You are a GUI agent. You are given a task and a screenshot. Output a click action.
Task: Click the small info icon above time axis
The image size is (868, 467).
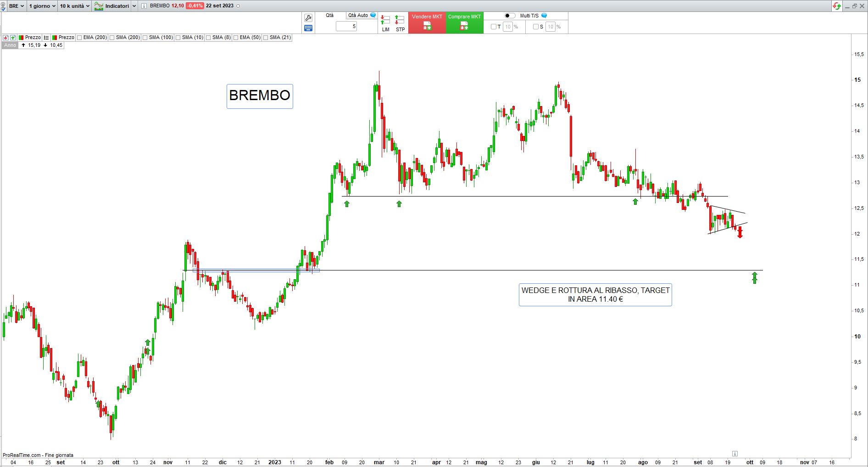(734, 454)
